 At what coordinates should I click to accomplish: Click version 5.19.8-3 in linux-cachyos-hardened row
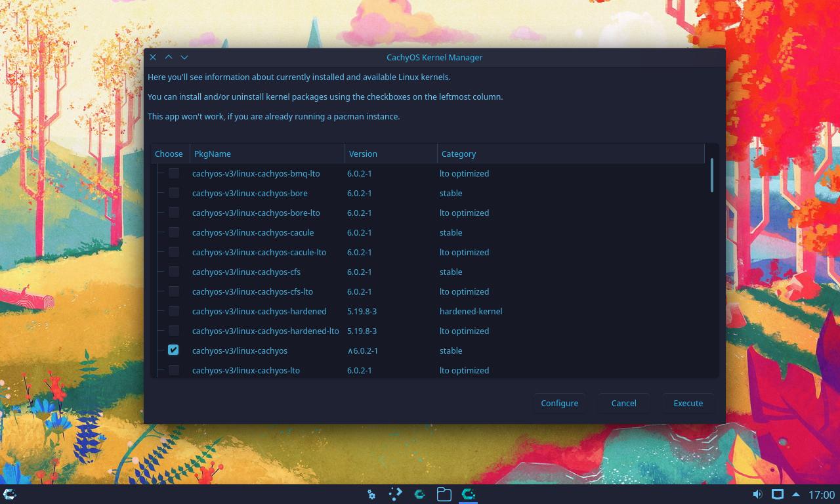click(x=362, y=311)
